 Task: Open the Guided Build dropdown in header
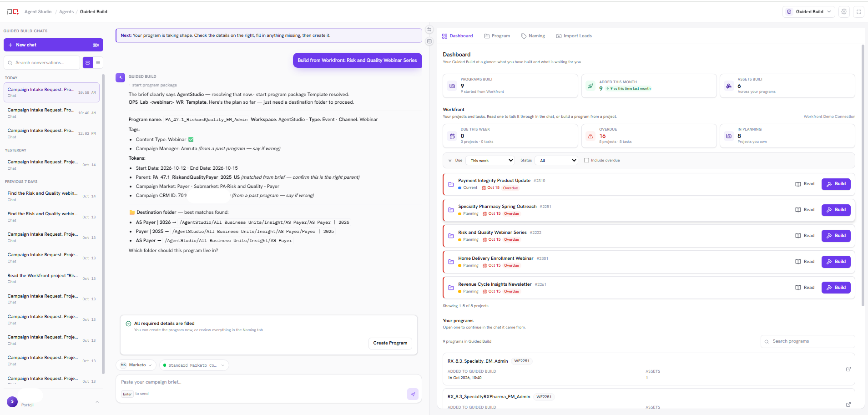(x=809, y=12)
